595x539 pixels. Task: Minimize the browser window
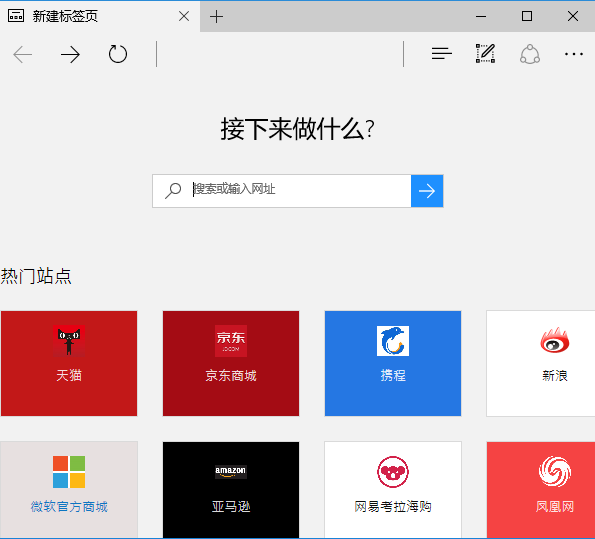pos(481,16)
